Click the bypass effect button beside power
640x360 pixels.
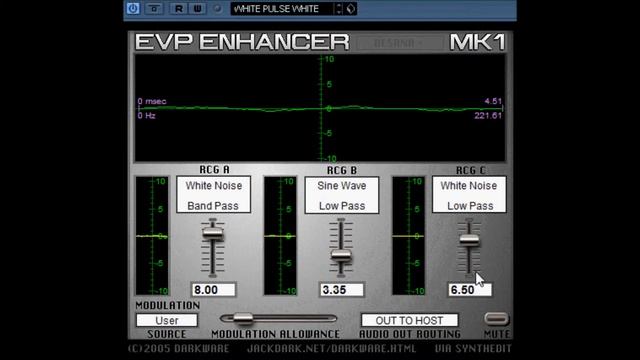click(x=154, y=9)
